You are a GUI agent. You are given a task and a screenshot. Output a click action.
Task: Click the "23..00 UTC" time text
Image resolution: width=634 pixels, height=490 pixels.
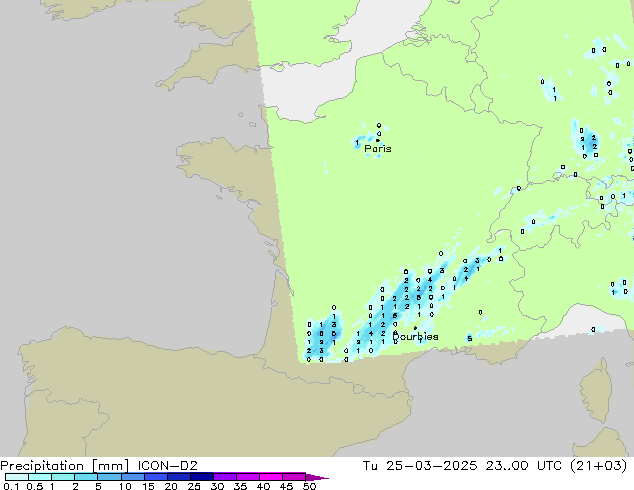[x=524, y=466]
